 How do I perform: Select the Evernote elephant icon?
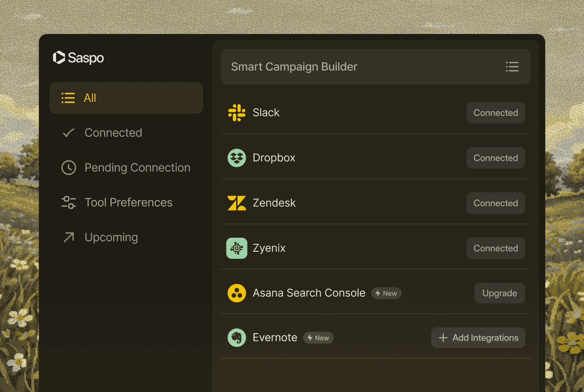[237, 338]
